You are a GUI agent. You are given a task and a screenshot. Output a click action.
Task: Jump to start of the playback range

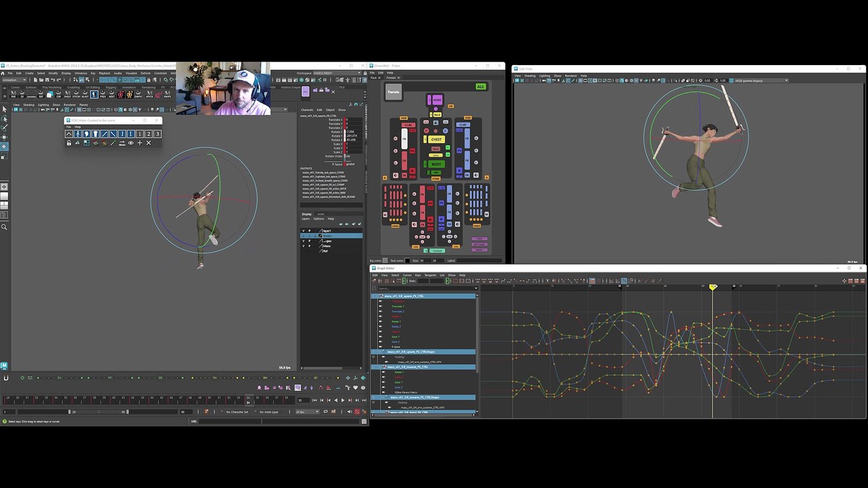(x=315, y=401)
